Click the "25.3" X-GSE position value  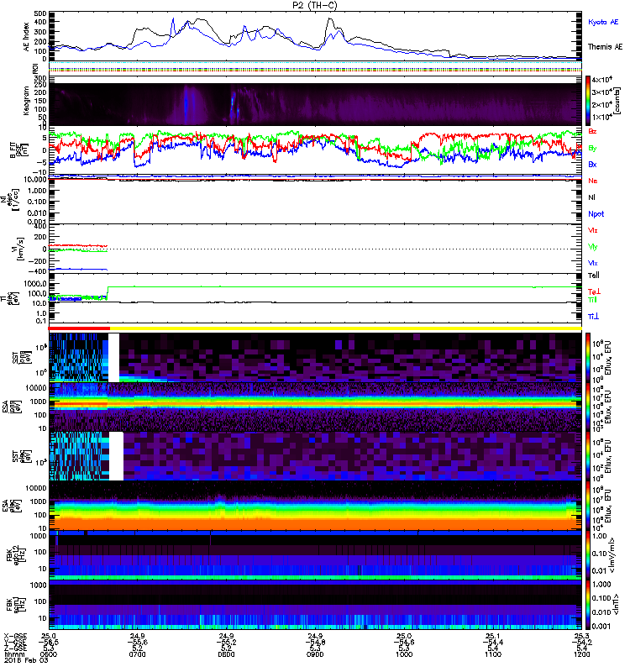581,636
